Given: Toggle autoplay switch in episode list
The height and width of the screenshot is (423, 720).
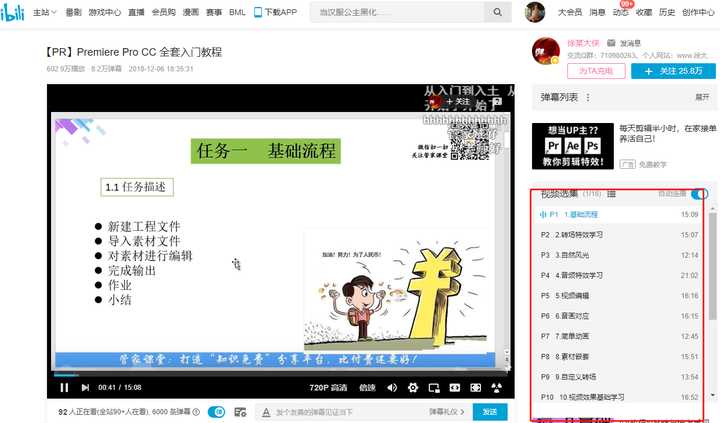Looking at the screenshot, I should point(699,194).
